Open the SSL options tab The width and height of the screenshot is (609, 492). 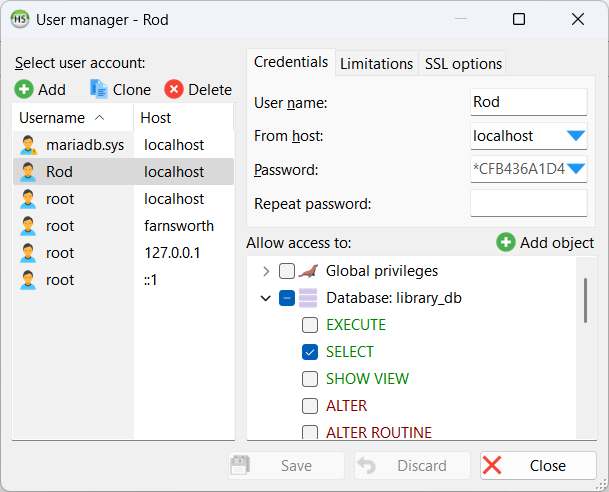point(462,63)
